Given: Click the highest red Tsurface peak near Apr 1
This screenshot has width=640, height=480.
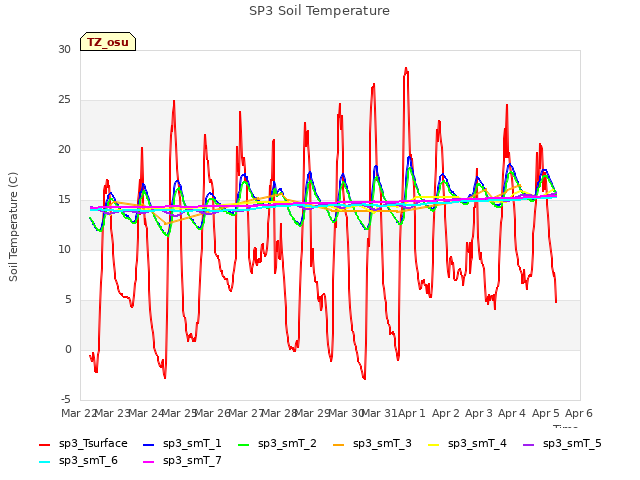Looking at the screenshot, I should click(x=406, y=69).
